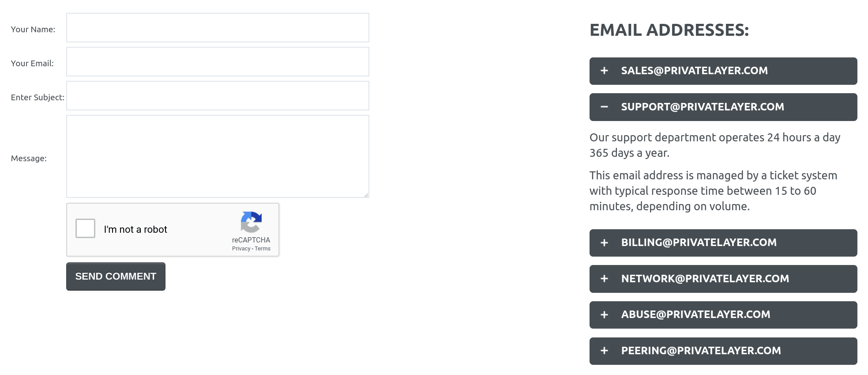Click the reCAPTCHA logo icon
This screenshot has height=375, width=868.
tap(251, 222)
